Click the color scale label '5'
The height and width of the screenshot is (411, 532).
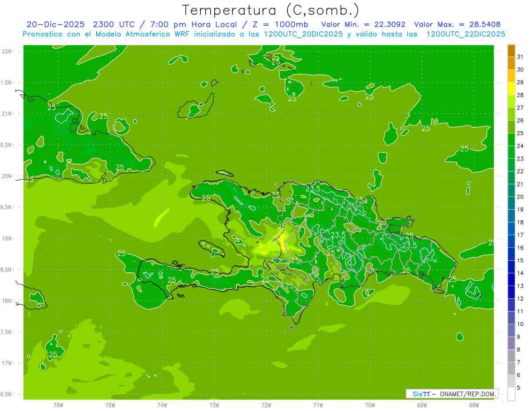point(519,388)
